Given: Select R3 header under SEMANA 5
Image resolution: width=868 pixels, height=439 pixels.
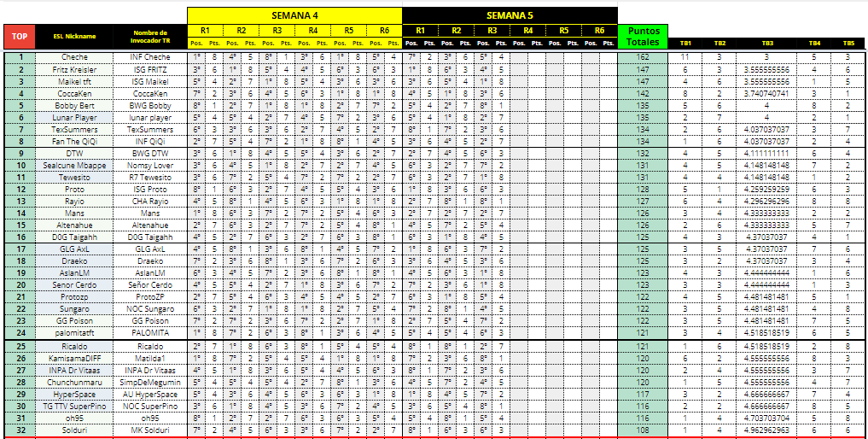Looking at the screenshot, I should tap(492, 31).
